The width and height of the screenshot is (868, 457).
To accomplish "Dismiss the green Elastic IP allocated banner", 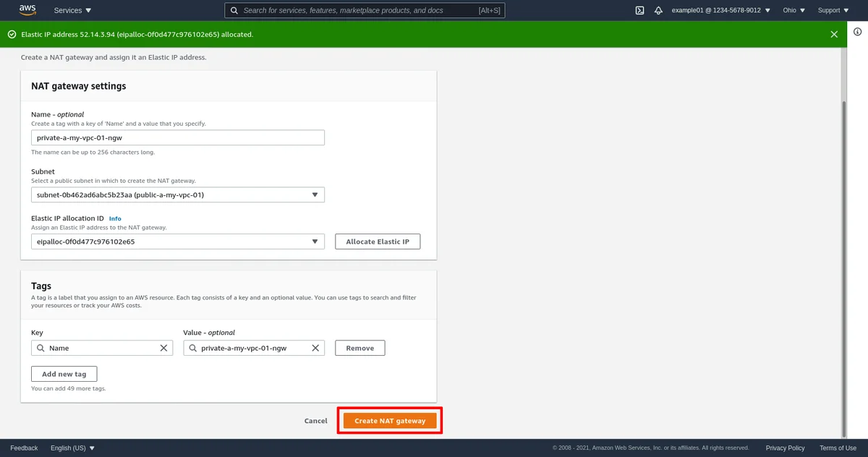I will tap(834, 34).
